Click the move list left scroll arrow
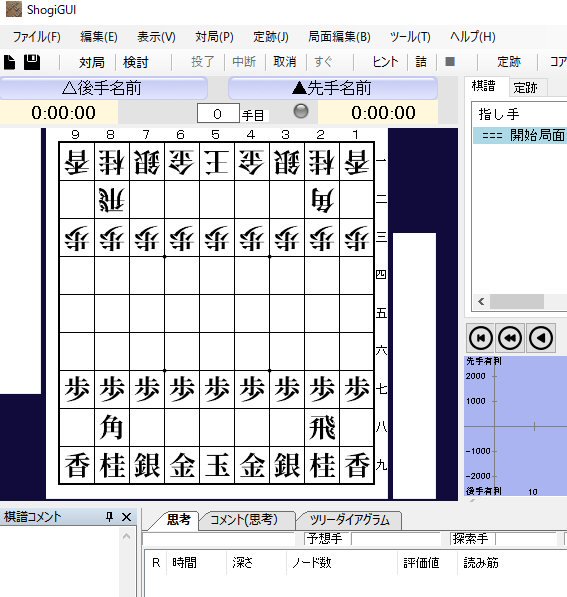This screenshot has width=567, height=597. pos(481,302)
